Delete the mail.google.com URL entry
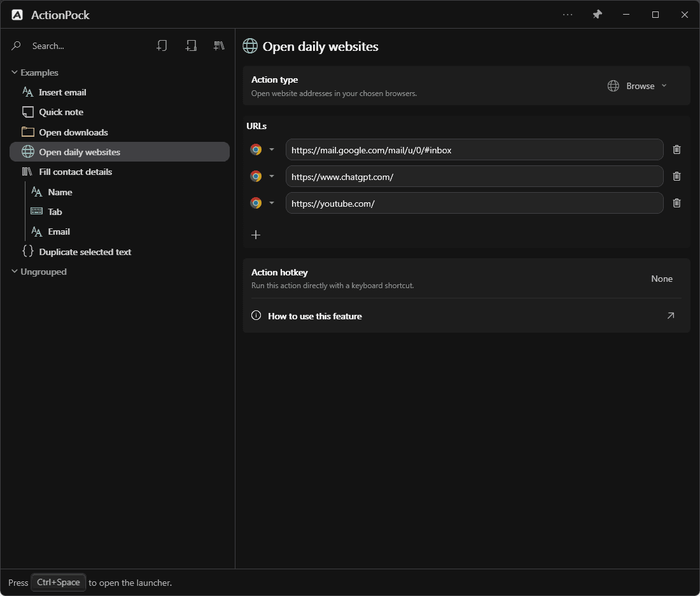Image resolution: width=700 pixels, height=596 pixels. [676, 149]
